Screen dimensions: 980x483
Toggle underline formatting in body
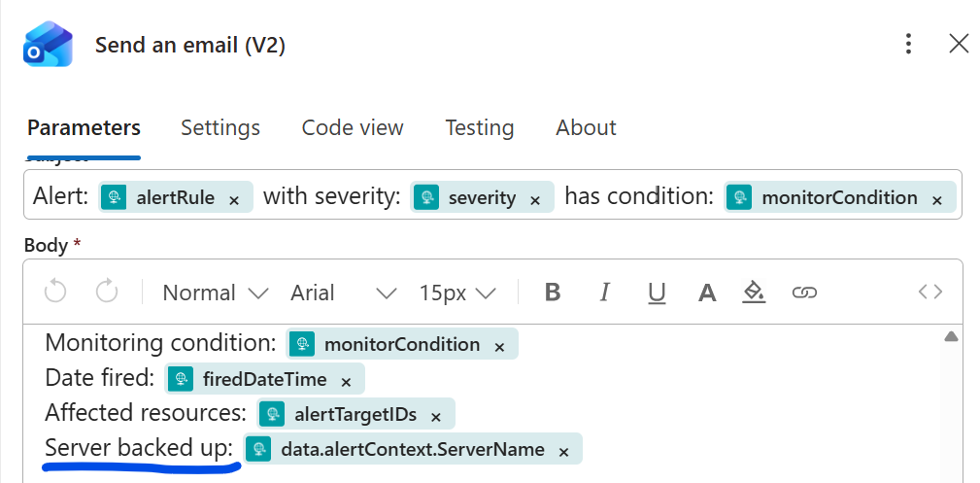[x=657, y=293]
